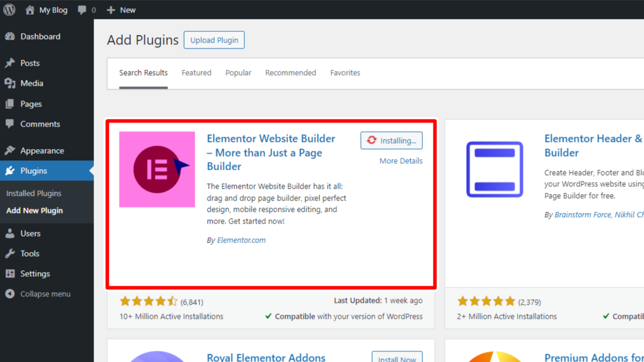644x362 pixels.
Task: Collapse the admin sidebar menu
Action: pos(45,294)
